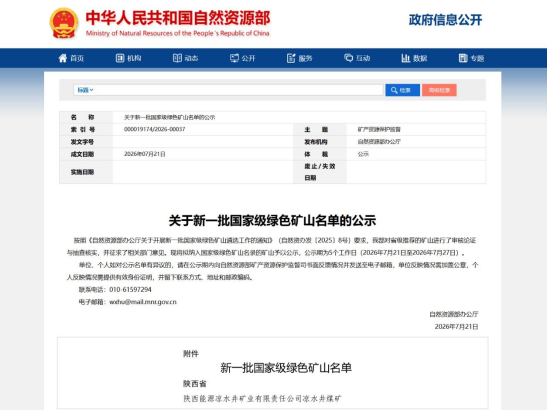The image size is (548, 411).
Task: Click the 机构 icon in navigation bar
Action: 120,58
